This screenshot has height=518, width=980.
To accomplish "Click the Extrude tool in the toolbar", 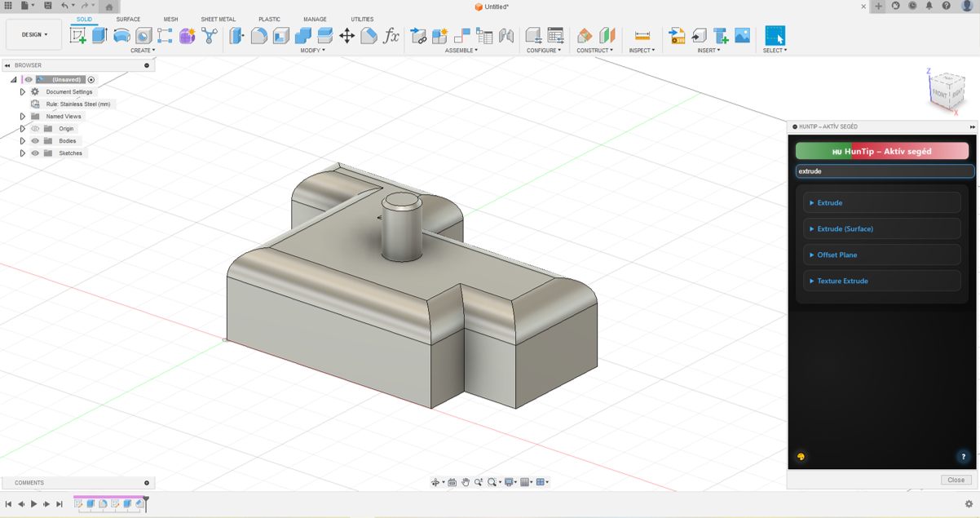I will 100,35.
